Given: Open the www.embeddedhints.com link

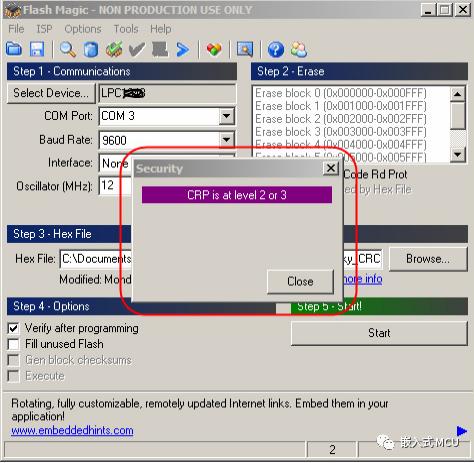Looking at the screenshot, I should tap(72, 430).
